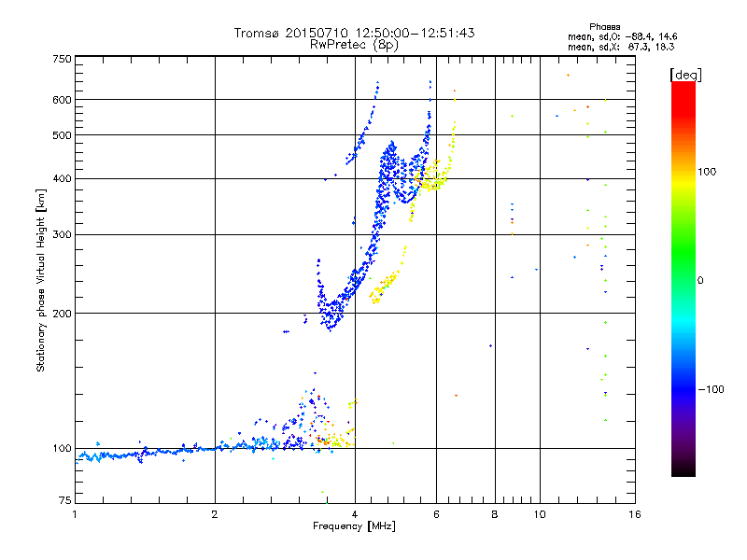The height and width of the screenshot is (560, 747).
Task: Click the y-axis tick label "75"
Action: pos(65,500)
